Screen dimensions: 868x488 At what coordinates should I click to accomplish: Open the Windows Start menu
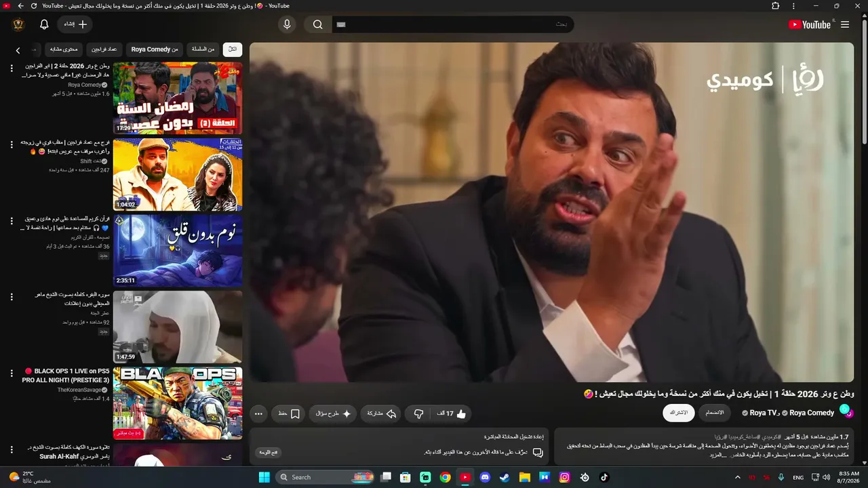(x=264, y=477)
